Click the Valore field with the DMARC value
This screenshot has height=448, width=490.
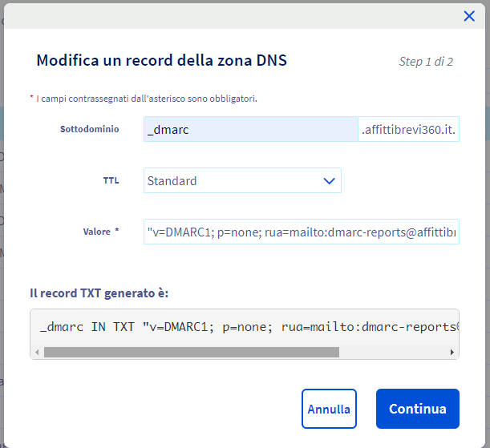pos(301,232)
